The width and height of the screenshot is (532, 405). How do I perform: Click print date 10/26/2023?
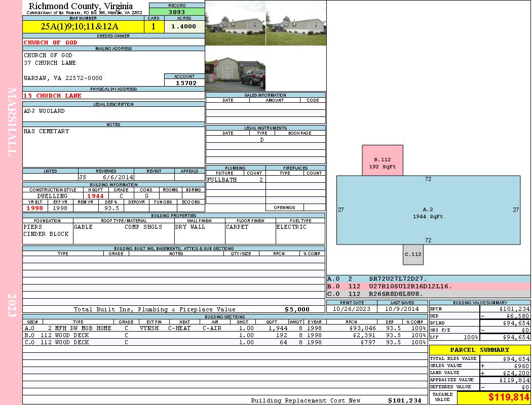coord(352,309)
